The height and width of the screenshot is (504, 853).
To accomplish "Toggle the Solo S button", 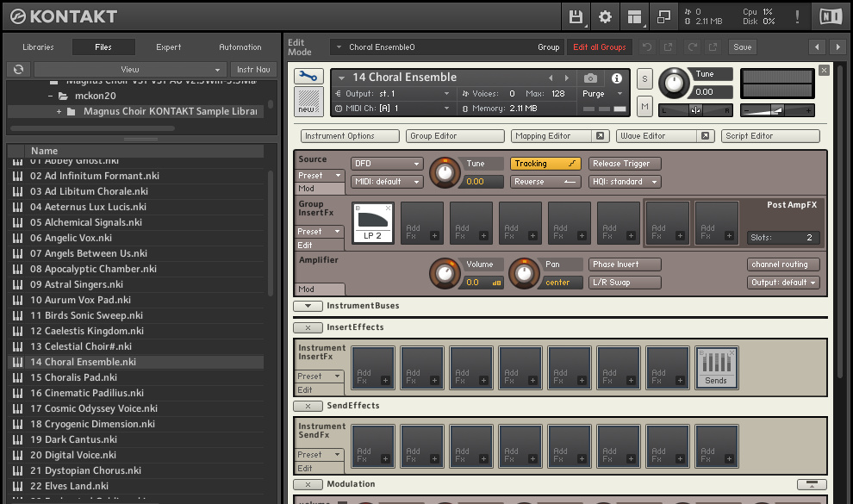I will click(644, 79).
